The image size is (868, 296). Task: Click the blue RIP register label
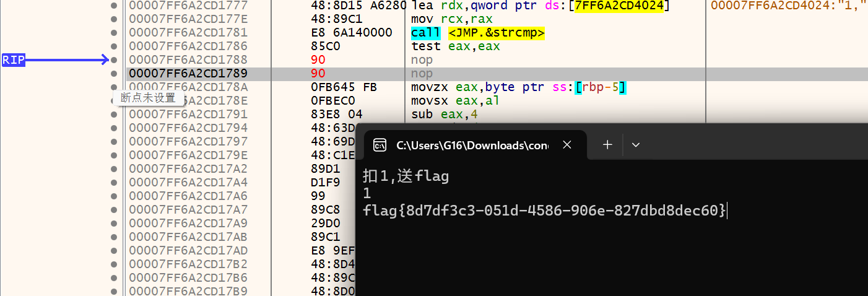pos(13,60)
